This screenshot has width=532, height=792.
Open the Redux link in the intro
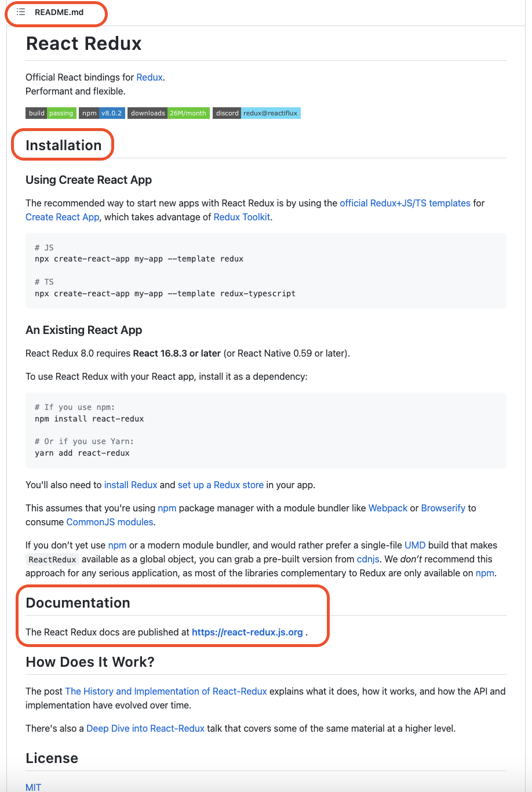click(150, 77)
